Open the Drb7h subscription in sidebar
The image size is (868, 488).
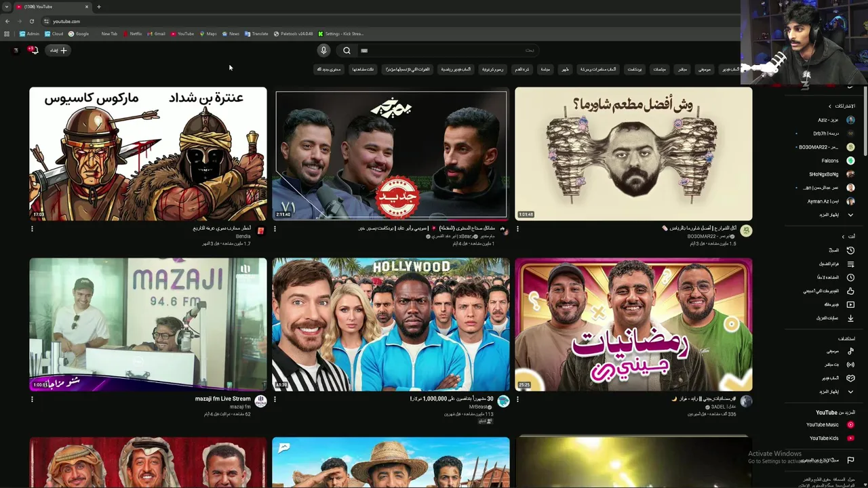[x=827, y=134]
